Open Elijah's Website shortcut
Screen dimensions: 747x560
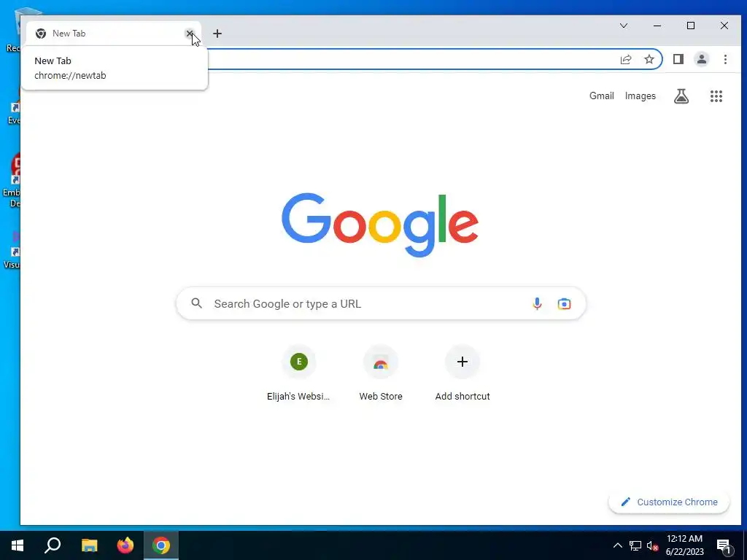[x=298, y=374]
